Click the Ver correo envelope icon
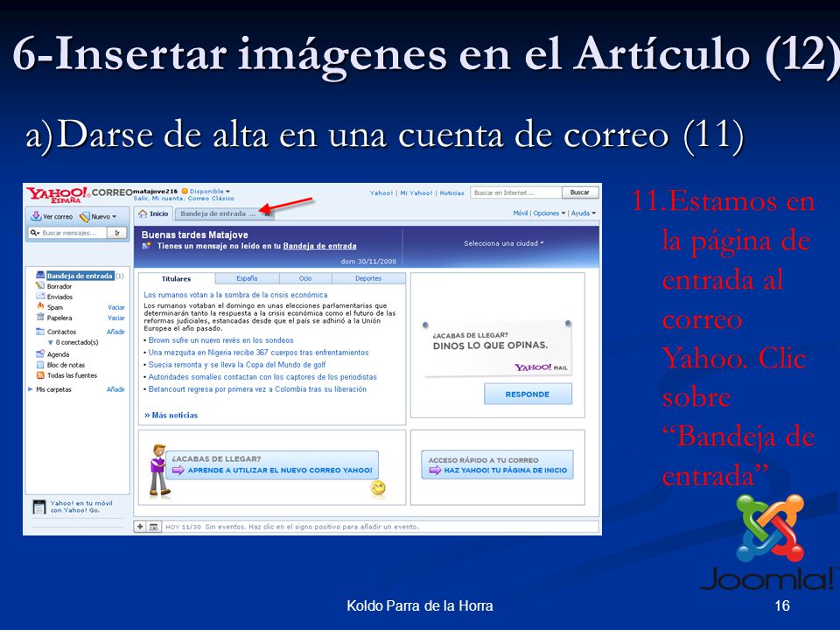This screenshot has height=630, width=840. (x=36, y=216)
